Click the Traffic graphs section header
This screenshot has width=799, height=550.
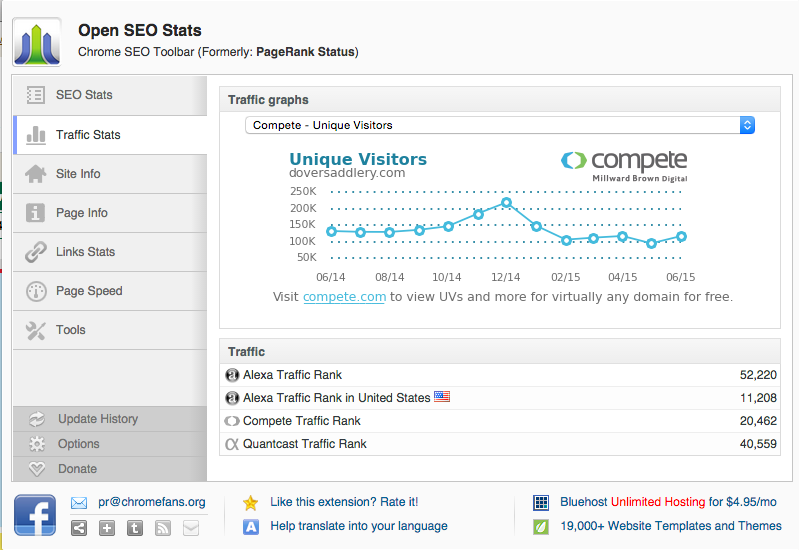click(x=500, y=100)
